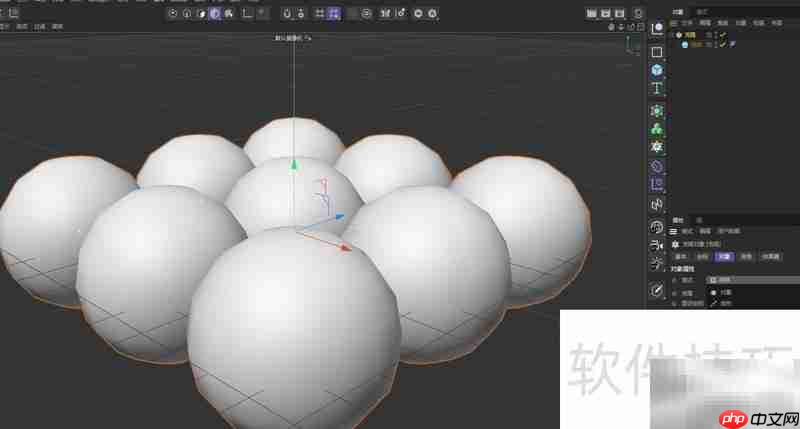800x429 pixels.
Task: Open the 模式 dropdown under 对象属性
Action: tap(753, 280)
